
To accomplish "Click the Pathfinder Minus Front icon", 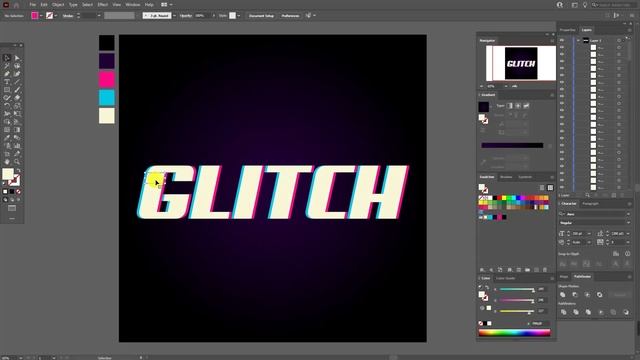I will (575, 295).
